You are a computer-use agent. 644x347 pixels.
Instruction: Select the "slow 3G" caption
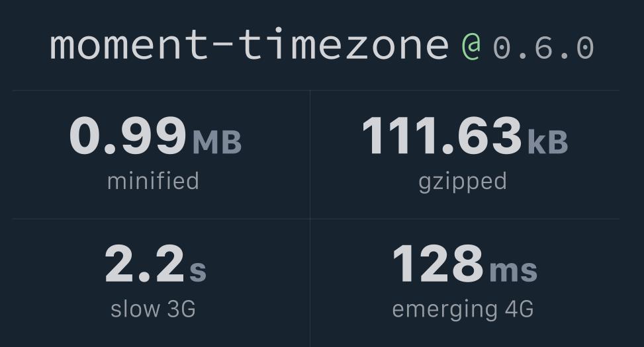(153, 309)
